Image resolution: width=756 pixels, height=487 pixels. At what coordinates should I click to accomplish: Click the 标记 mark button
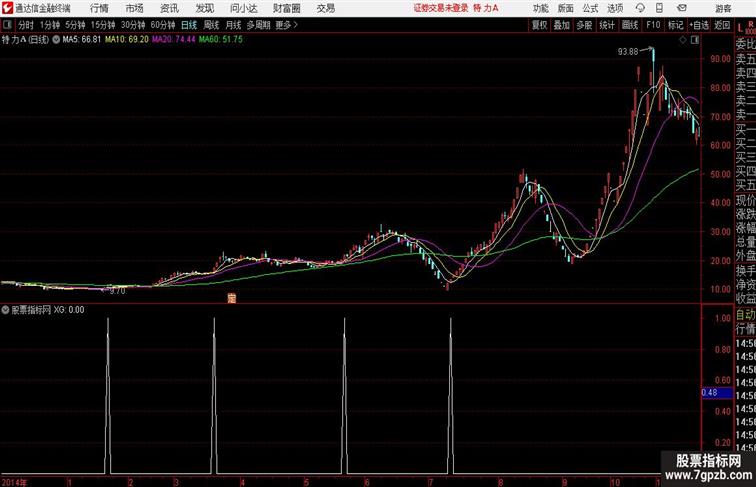pyautogui.click(x=675, y=25)
